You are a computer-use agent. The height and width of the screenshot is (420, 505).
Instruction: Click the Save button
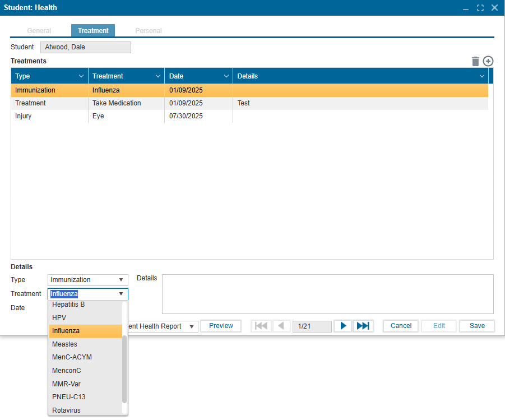(x=477, y=326)
